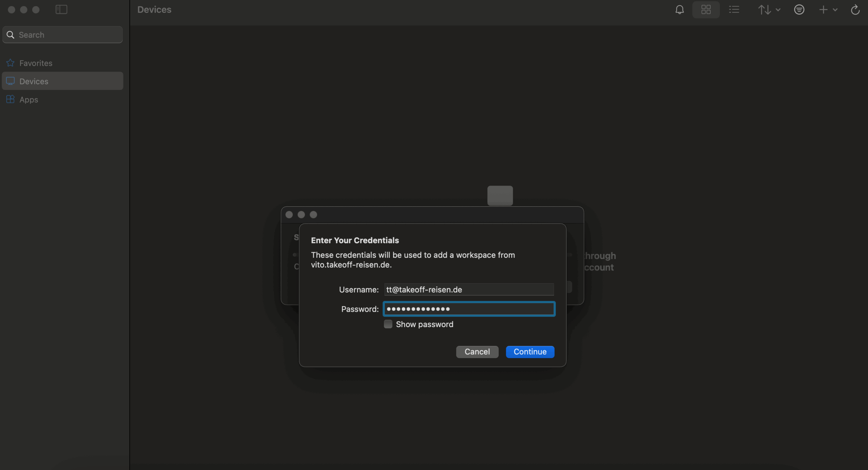Open the filter circle icon
This screenshot has width=868, height=470.
pos(799,10)
